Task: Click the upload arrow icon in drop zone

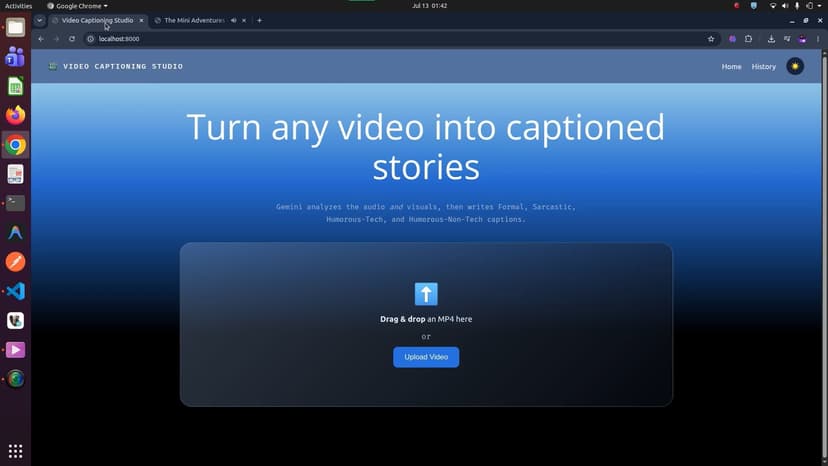Action: click(x=426, y=294)
